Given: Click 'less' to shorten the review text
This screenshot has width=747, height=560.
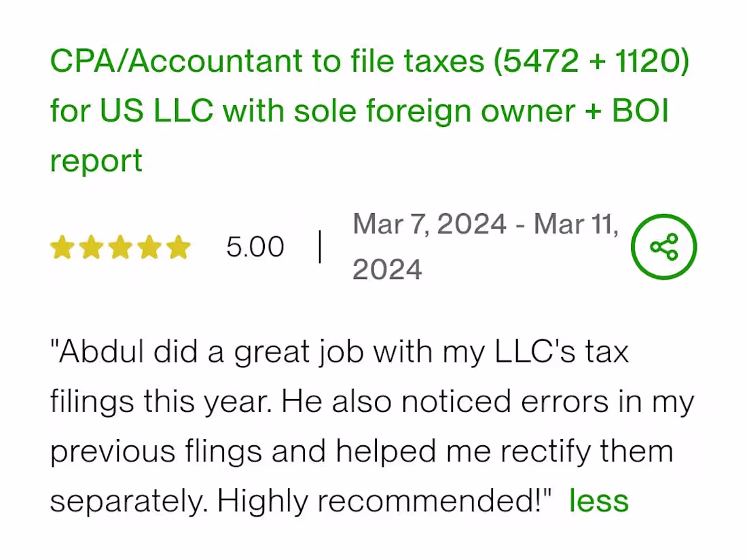Looking at the screenshot, I should tap(598, 500).
